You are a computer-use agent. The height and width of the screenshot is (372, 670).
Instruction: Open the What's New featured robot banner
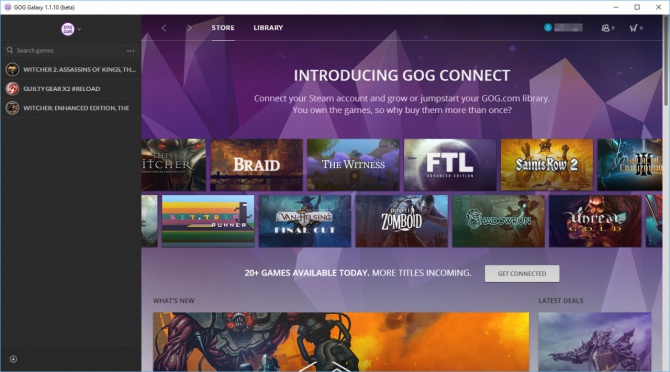click(x=341, y=342)
